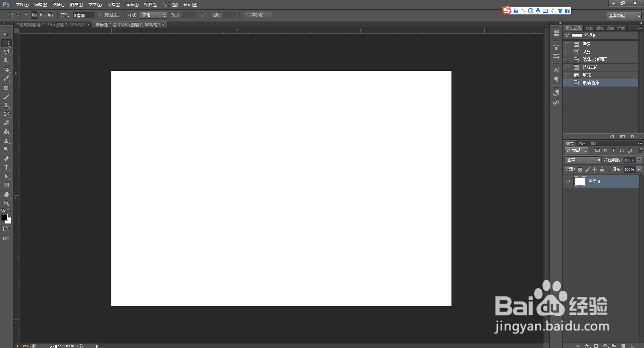Select the Zoom tool
The image size is (644, 348).
pyautogui.click(x=6, y=203)
